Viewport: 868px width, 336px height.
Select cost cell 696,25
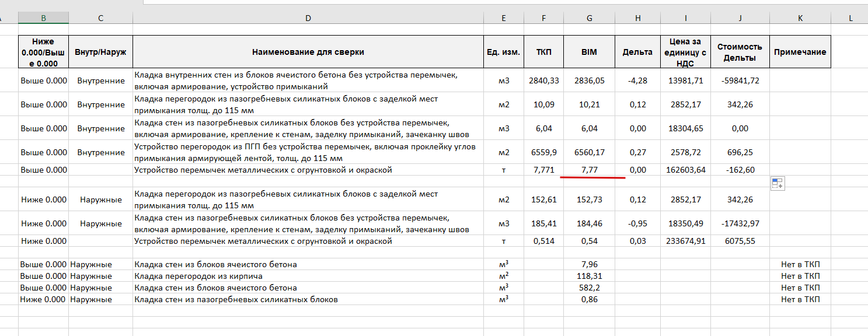[x=740, y=152]
